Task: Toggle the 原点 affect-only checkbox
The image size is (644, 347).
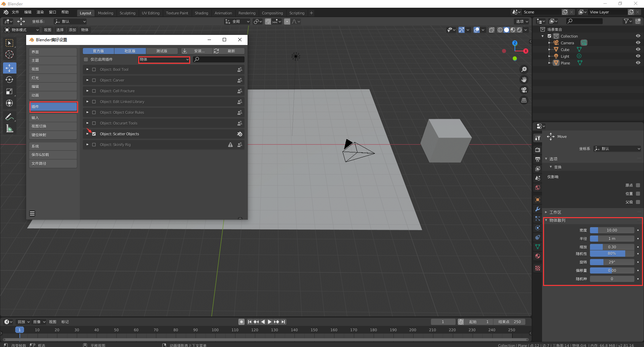Action: pyautogui.click(x=638, y=185)
